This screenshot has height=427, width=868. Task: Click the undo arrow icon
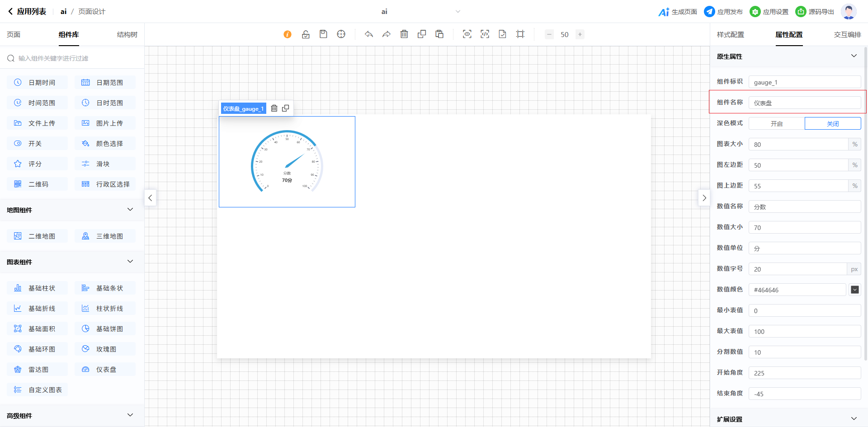click(x=369, y=34)
